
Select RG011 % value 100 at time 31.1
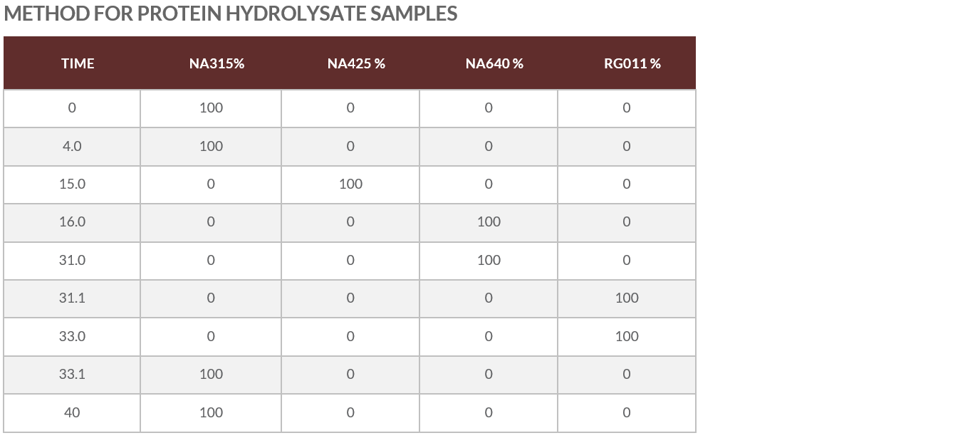coord(627,298)
